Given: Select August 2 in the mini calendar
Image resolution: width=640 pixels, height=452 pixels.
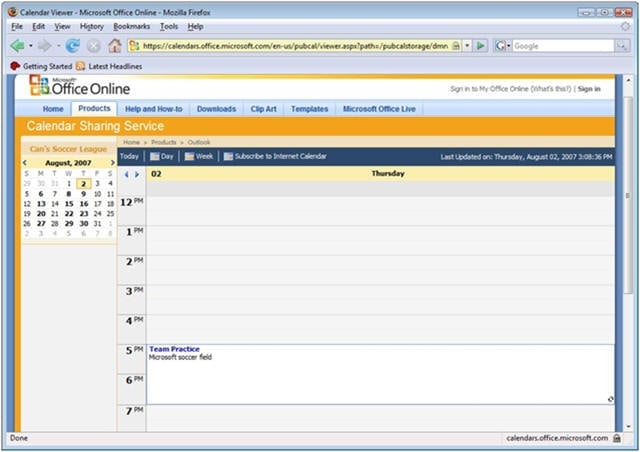Looking at the screenshot, I should click(83, 184).
